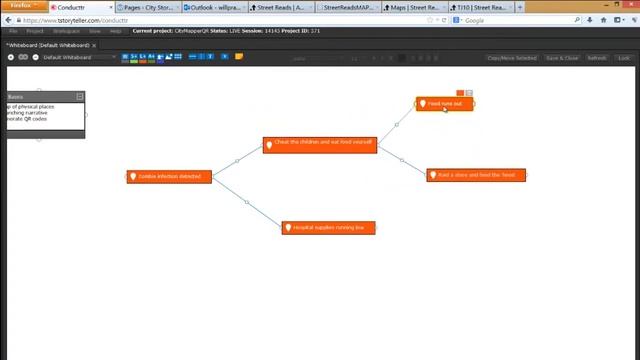Open the Workspace menu in Conducttr
The width and height of the screenshot is (640, 360).
66,31
